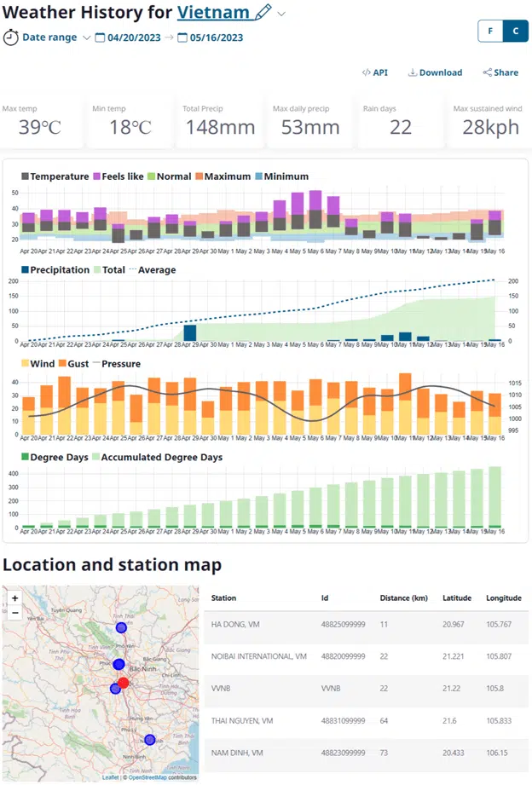The height and width of the screenshot is (785, 532).
Task: Select the Celsius (C) unit button
Action: click(x=514, y=31)
